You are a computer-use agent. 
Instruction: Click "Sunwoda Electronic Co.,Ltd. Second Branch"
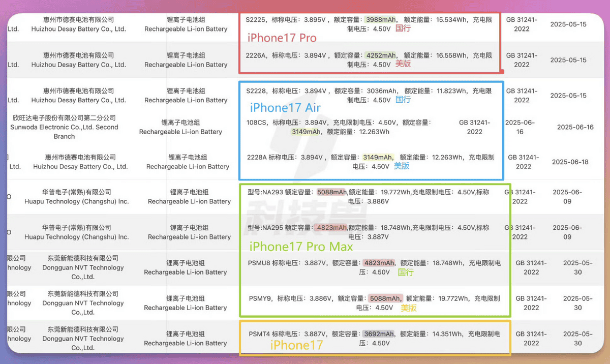pyautogui.click(x=64, y=132)
